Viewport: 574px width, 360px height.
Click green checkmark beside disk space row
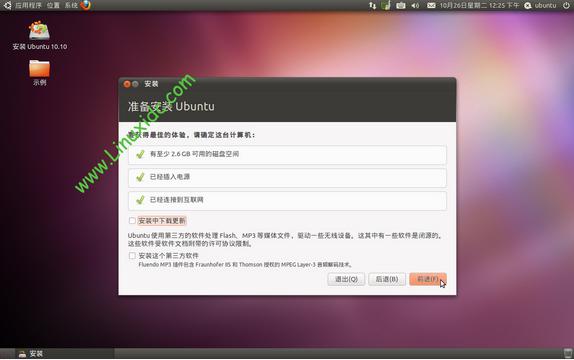coord(140,155)
